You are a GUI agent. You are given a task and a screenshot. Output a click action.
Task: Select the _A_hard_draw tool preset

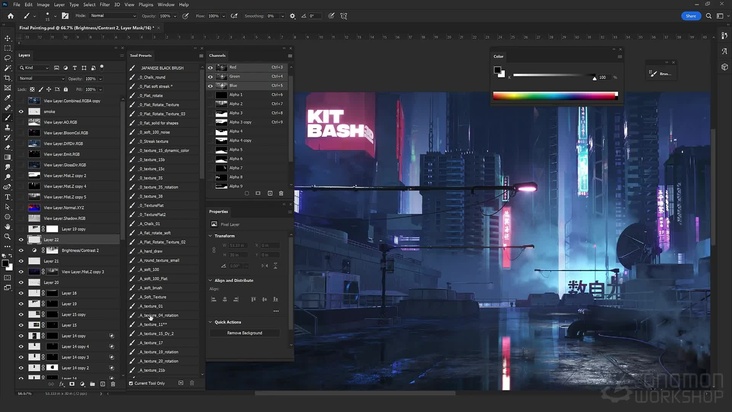click(151, 251)
